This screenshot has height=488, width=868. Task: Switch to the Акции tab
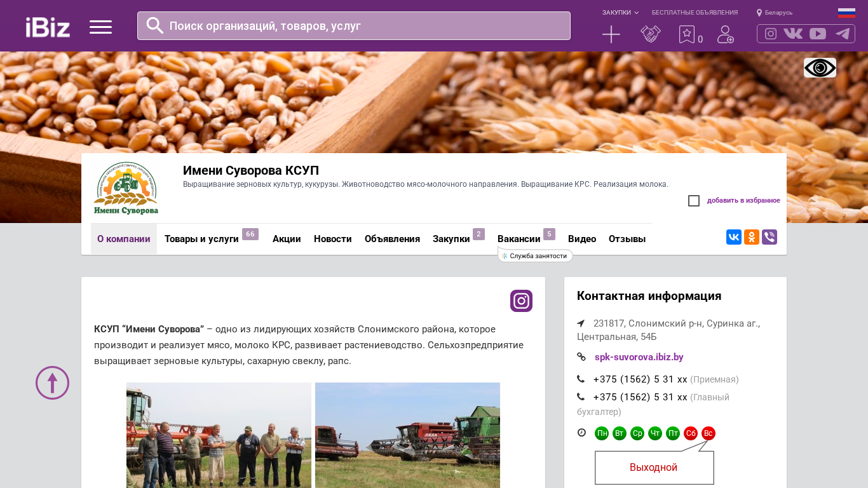point(287,239)
